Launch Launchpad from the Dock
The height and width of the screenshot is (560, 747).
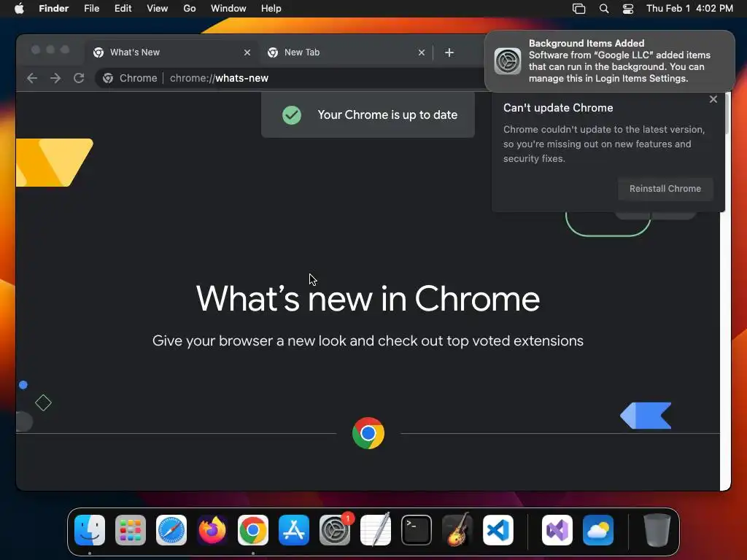pyautogui.click(x=131, y=530)
